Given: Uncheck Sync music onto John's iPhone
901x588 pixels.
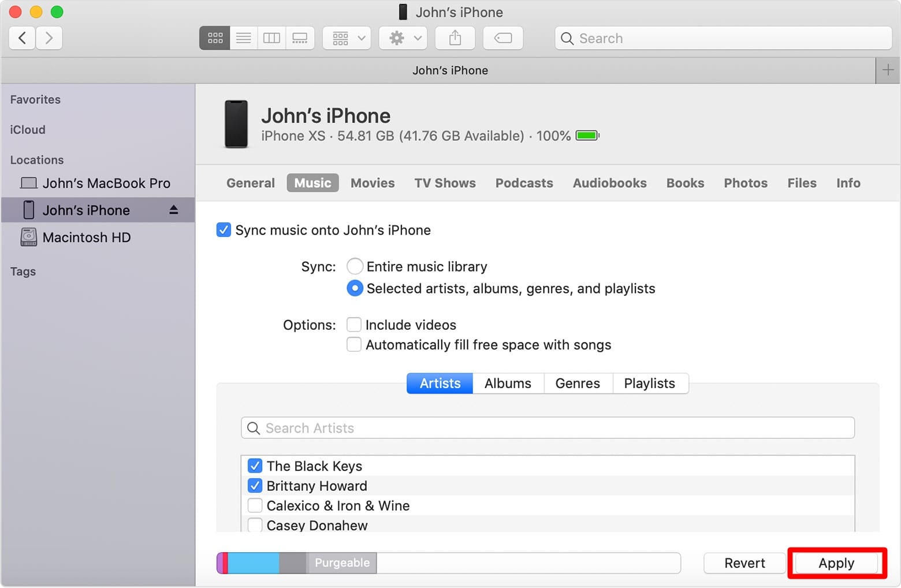Looking at the screenshot, I should [x=224, y=230].
